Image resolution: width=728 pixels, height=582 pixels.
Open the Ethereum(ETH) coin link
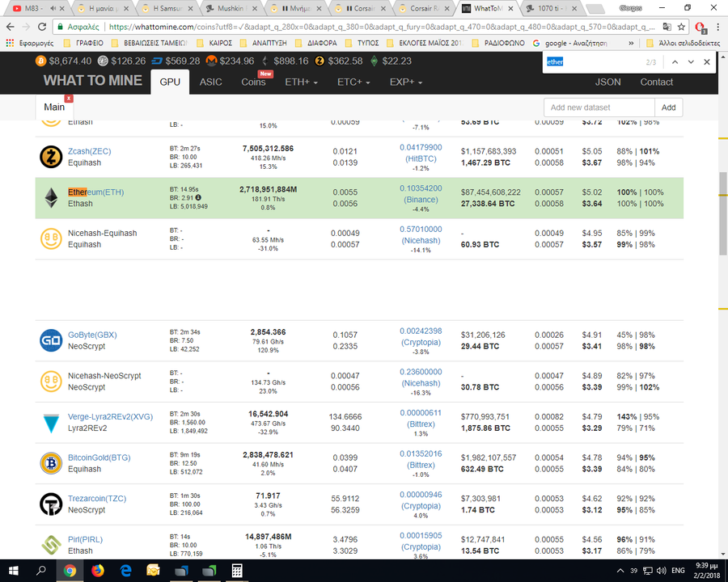96,192
